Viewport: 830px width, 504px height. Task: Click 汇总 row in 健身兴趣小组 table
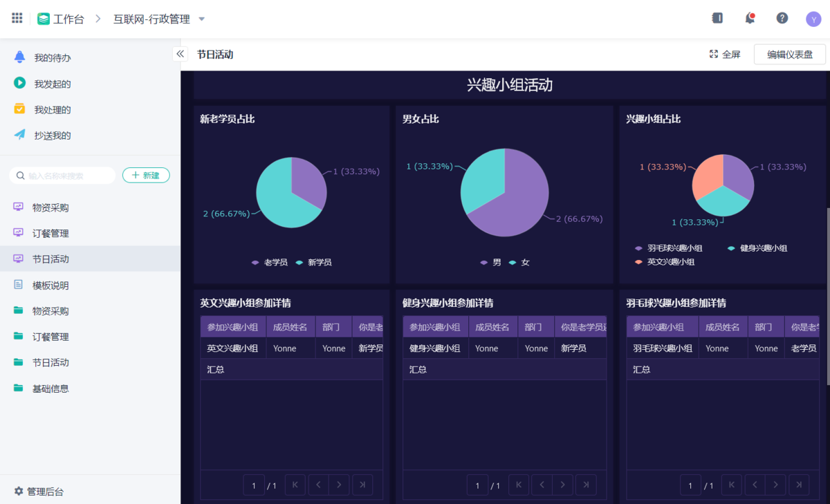505,369
